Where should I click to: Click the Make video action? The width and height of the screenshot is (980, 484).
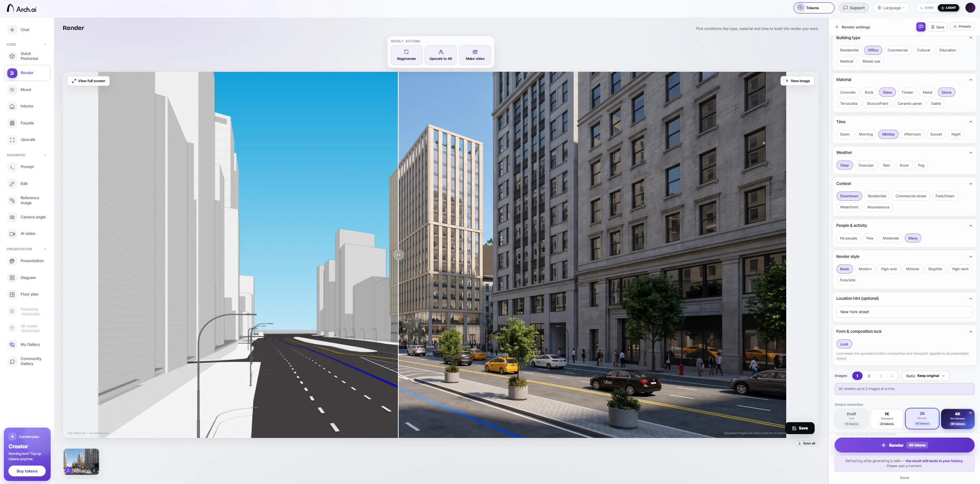tap(475, 55)
